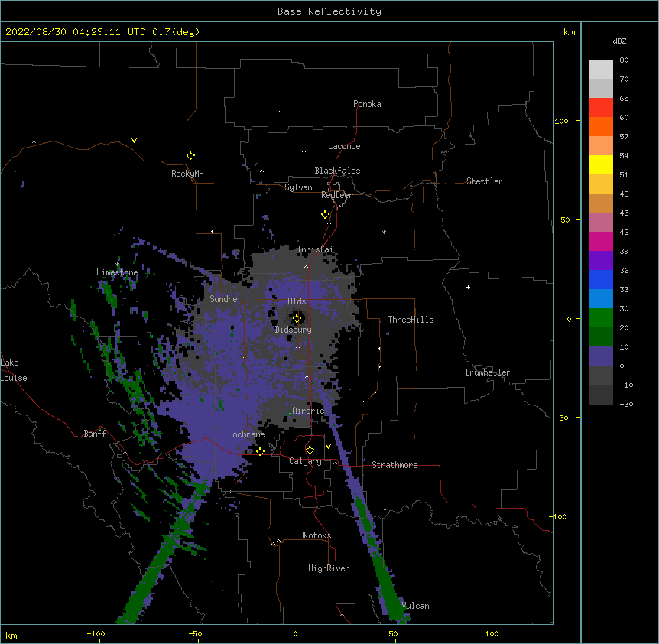
Task: Click the Limestone label
Action: (117, 272)
